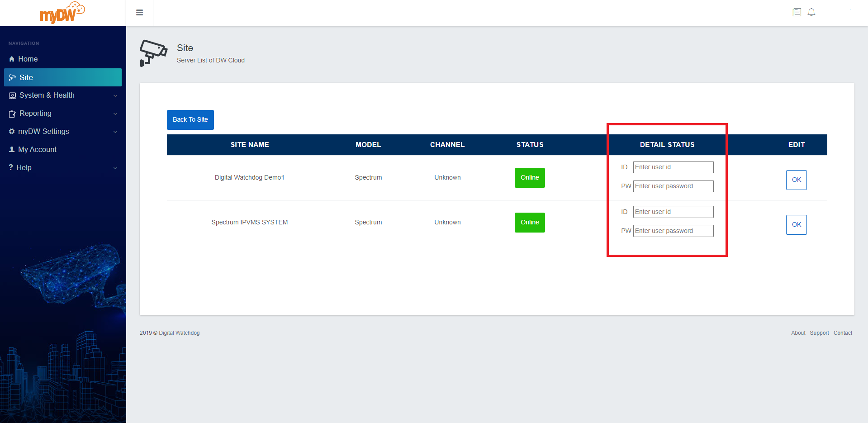This screenshot has width=868, height=423.
Task: Focus user id field for Spectrum IPVMS SYSTEM
Action: [674, 212]
